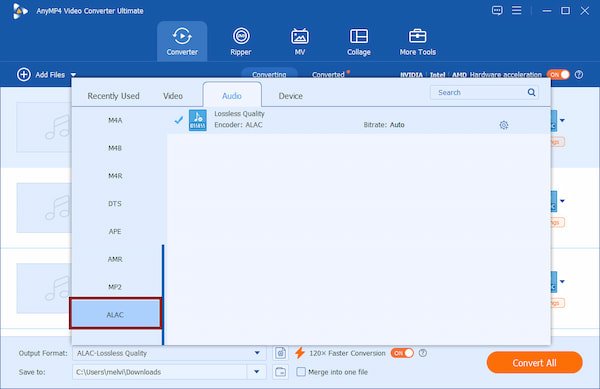Viewport: 600px width, 389px height.
Task: Choose the APE format
Action: tap(115, 231)
